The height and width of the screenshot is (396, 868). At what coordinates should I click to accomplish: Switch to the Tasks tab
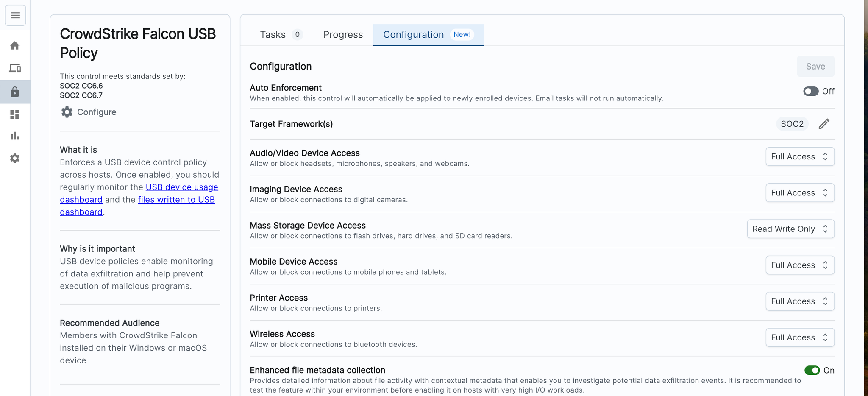click(273, 35)
